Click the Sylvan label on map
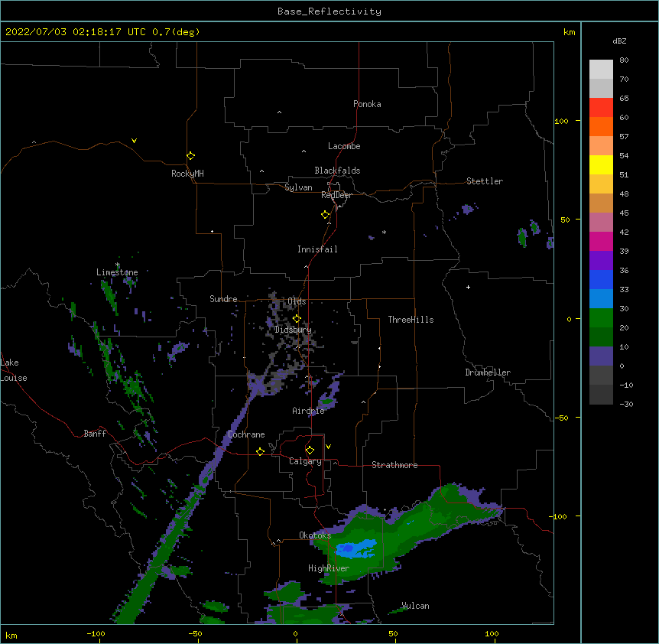This screenshot has width=659, height=644. click(298, 187)
